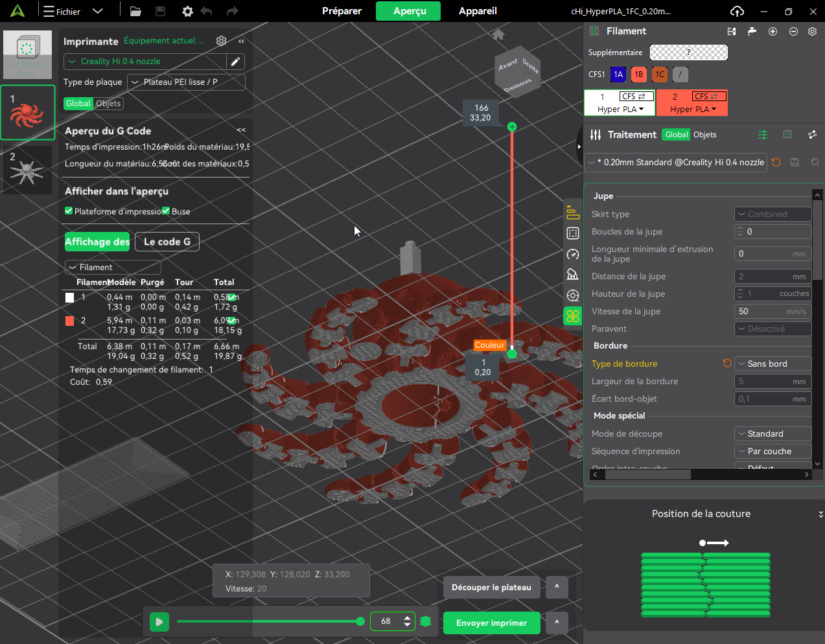Open the Appareil tab
The height and width of the screenshot is (644, 825).
pyautogui.click(x=478, y=11)
